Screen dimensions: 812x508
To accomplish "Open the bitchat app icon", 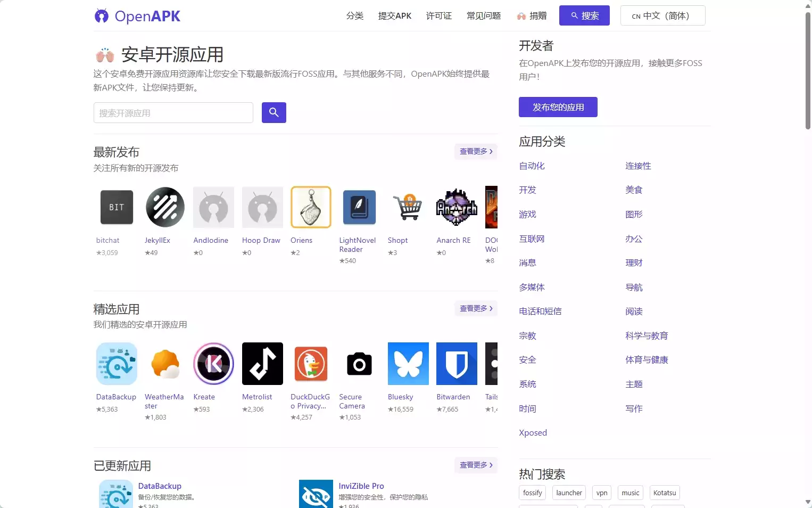I will click(117, 207).
